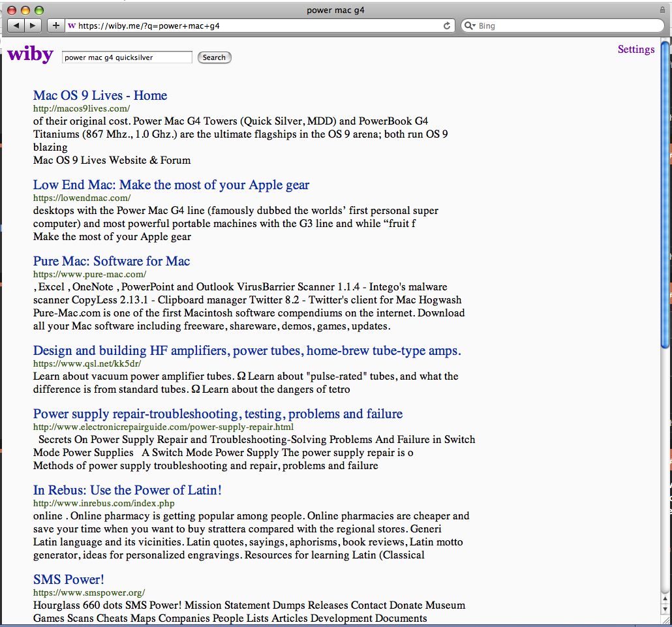
Task: Click the plus Add Bookmark button
Action: point(55,25)
